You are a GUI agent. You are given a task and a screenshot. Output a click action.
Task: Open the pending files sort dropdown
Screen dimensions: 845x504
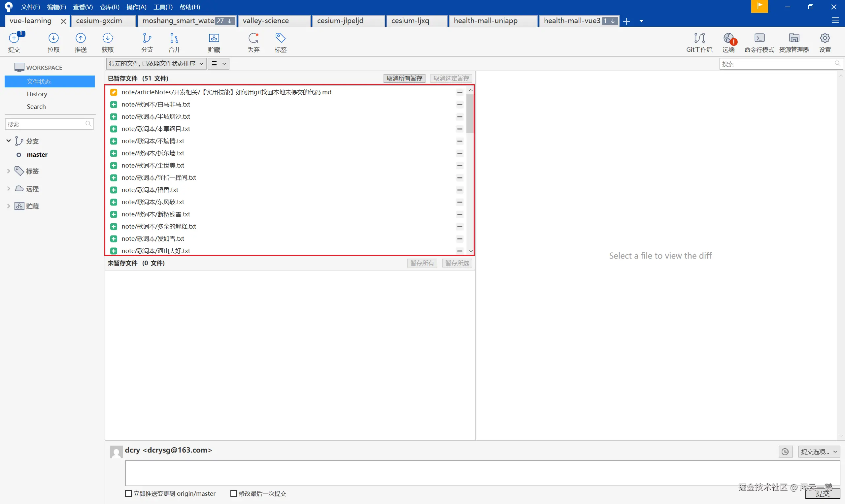tap(156, 64)
